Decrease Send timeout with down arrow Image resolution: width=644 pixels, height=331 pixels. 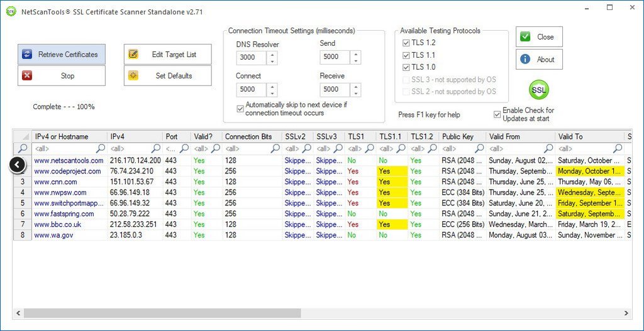tap(356, 61)
